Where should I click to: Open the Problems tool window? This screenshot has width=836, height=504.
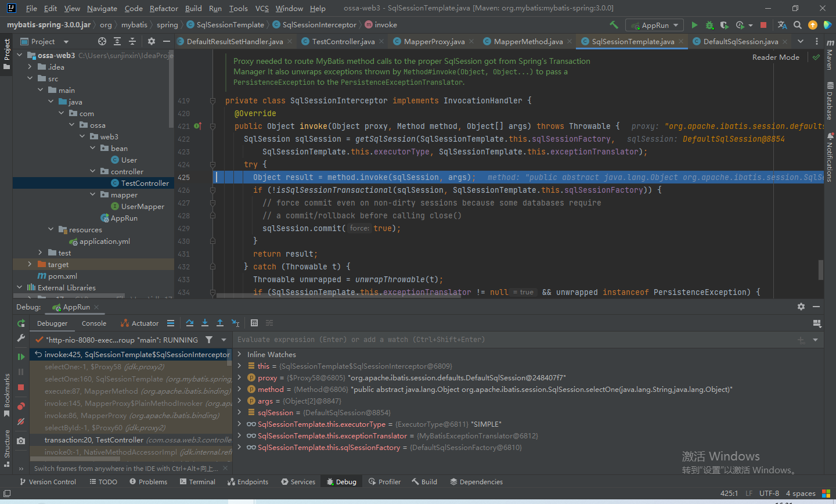[148, 482]
